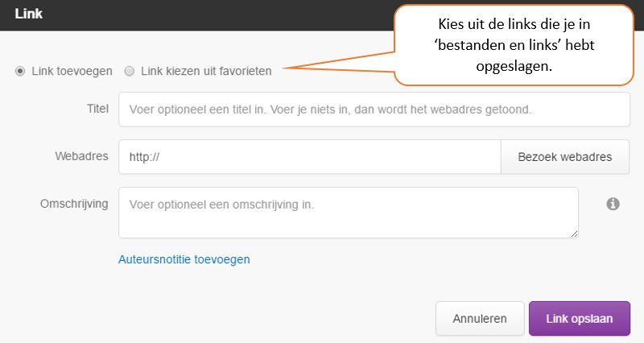Screen dimensions: 644x343
Task: Click the Omschrijving field label
Action: [74, 204]
